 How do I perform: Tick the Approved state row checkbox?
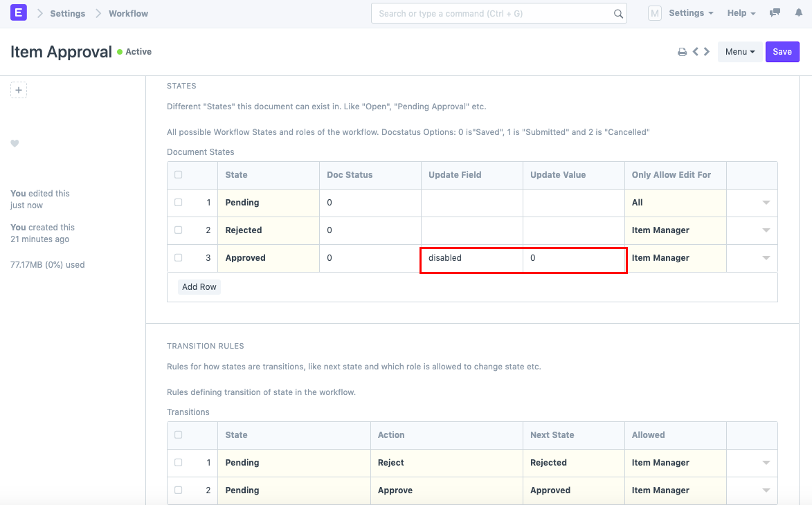[179, 258]
